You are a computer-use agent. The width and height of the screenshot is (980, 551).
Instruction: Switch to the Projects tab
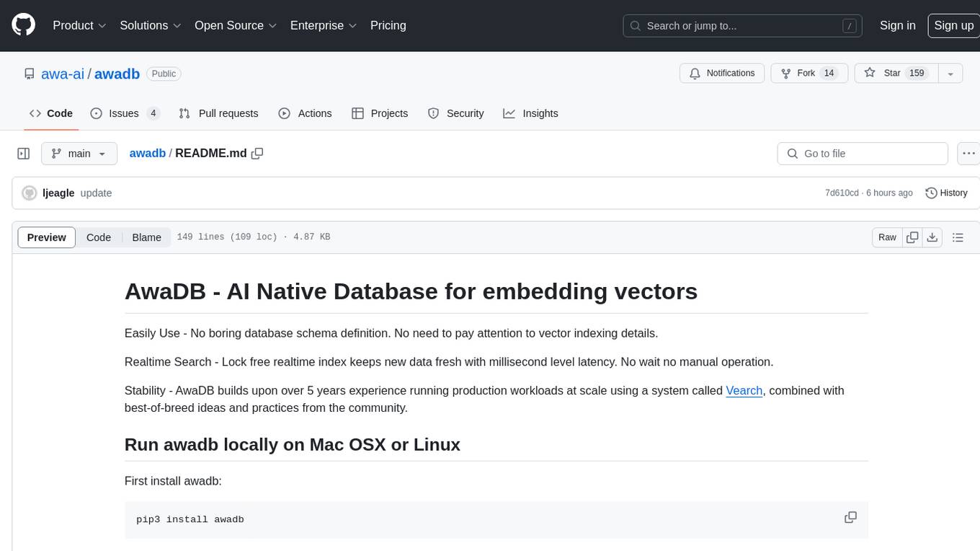pos(380,113)
